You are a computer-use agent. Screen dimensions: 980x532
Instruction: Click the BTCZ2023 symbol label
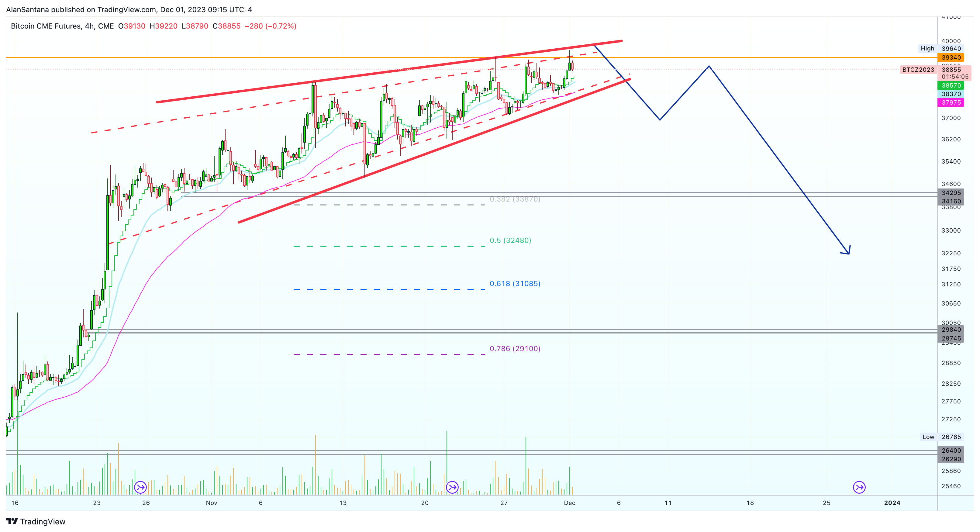pyautogui.click(x=918, y=70)
